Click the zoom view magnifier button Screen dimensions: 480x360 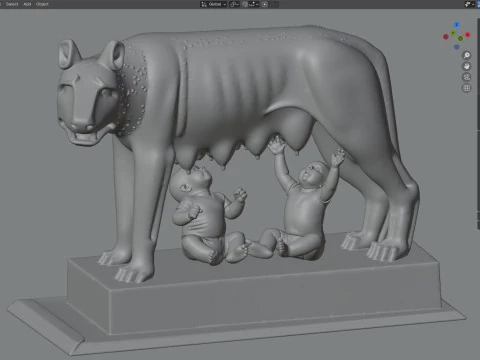point(467,55)
